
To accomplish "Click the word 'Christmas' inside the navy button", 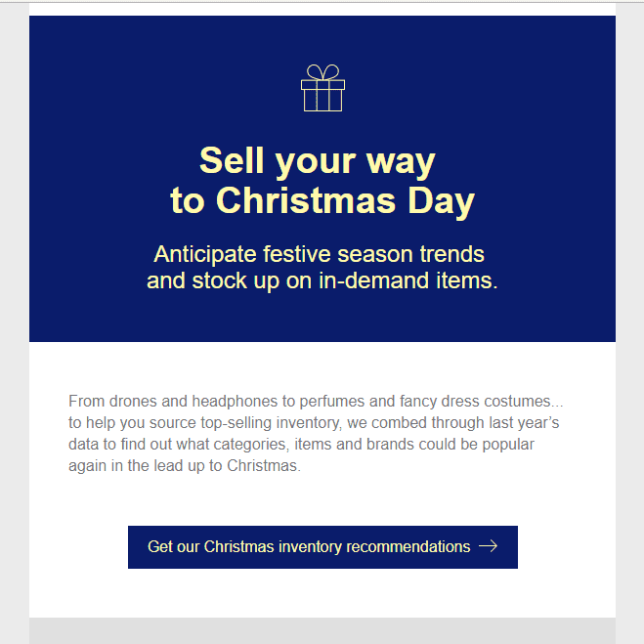I will tap(239, 547).
